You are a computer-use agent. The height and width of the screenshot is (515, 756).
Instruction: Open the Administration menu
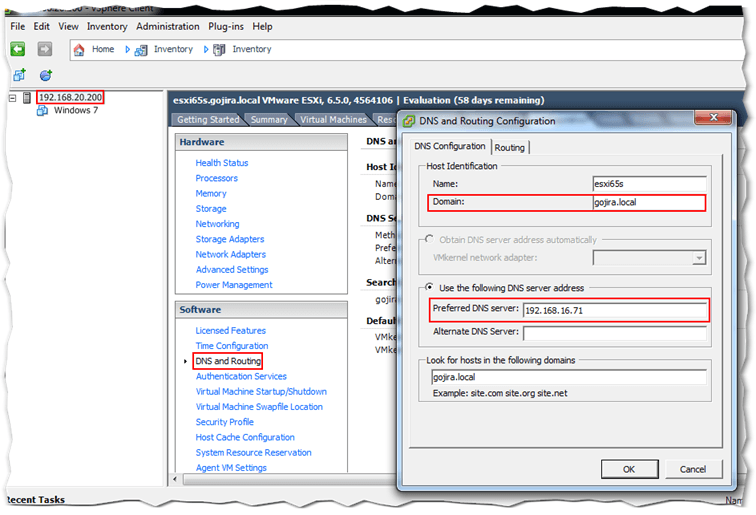click(168, 27)
